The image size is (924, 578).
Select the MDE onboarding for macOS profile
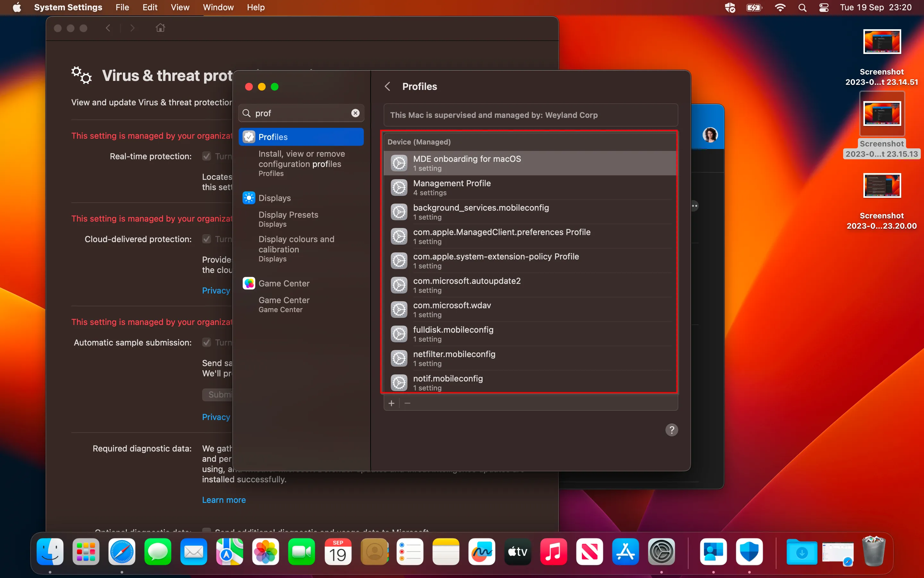click(x=530, y=163)
